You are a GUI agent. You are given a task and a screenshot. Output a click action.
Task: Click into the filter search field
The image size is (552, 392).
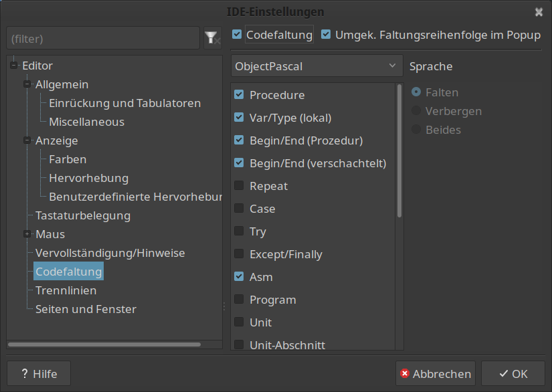coord(103,38)
